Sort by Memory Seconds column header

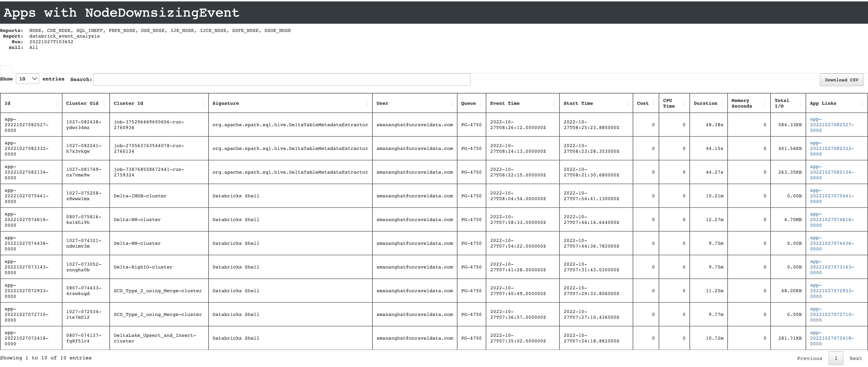click(749, 103)
